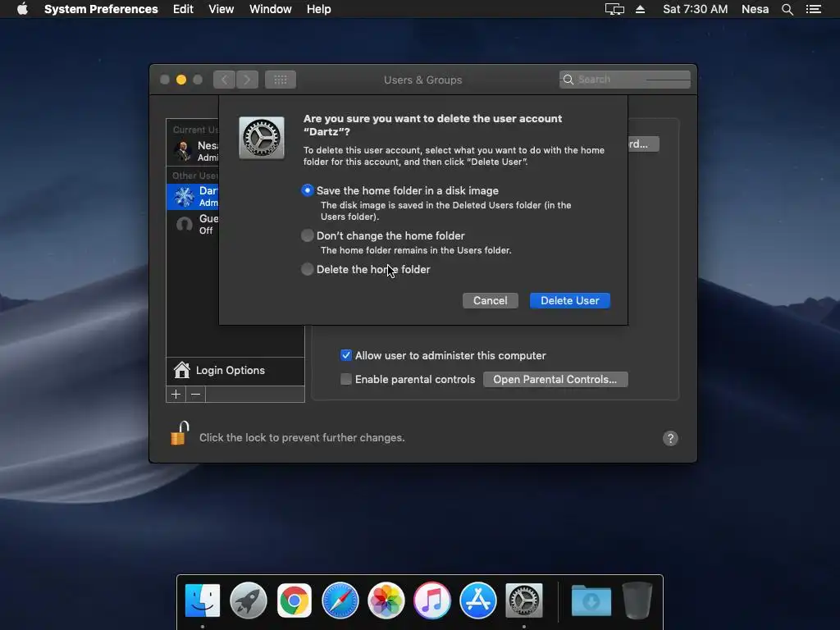Select Save the home folder in disk image
The height and width of the screenshot is (630, 840).
307,190
